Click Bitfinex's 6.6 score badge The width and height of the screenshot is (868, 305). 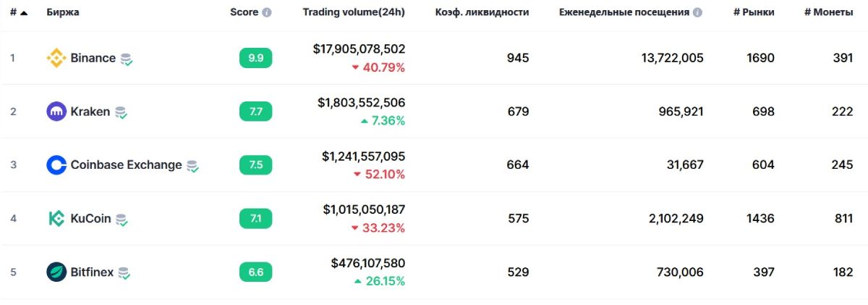coord(255,272)
